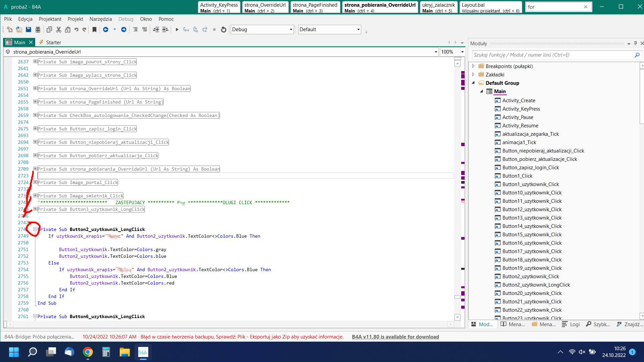
Task: Collapse Button2_uzytkownik_LongClick sub region
Action: tap(35, 229)
